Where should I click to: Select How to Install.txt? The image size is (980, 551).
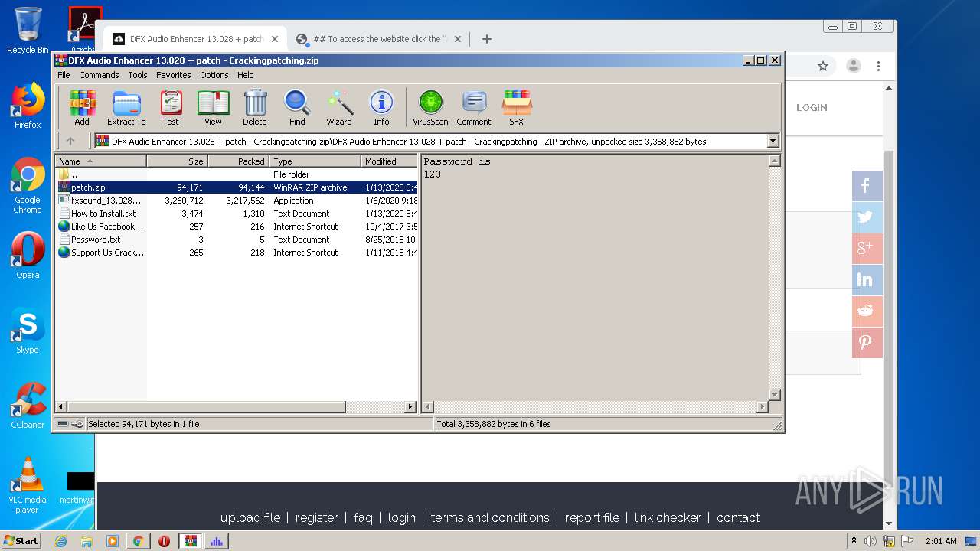tap(237, 214)
